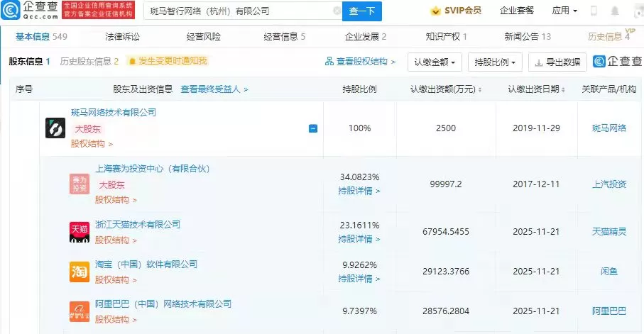Image resolution: width=644 pixels, height=334 pixels.
Task: Click the 企查查 logo at top left
Action: point(30,11)
